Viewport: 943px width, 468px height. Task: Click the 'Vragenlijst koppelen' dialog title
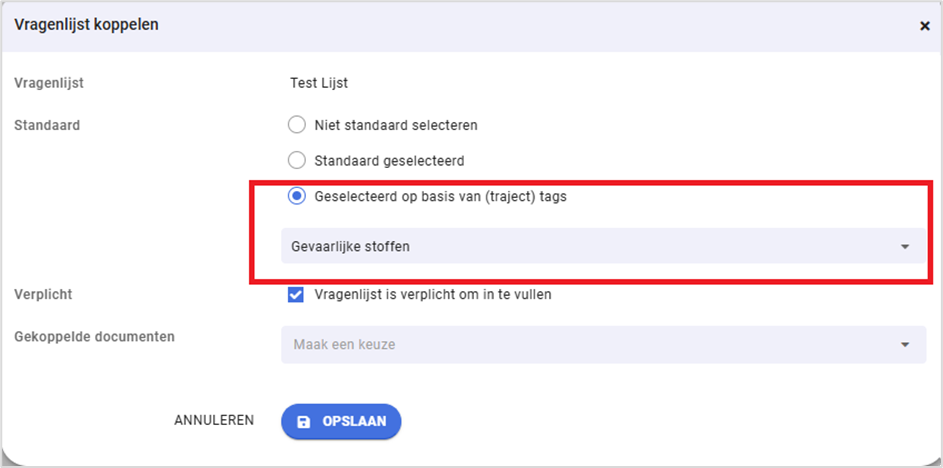(x=86, y=24)
